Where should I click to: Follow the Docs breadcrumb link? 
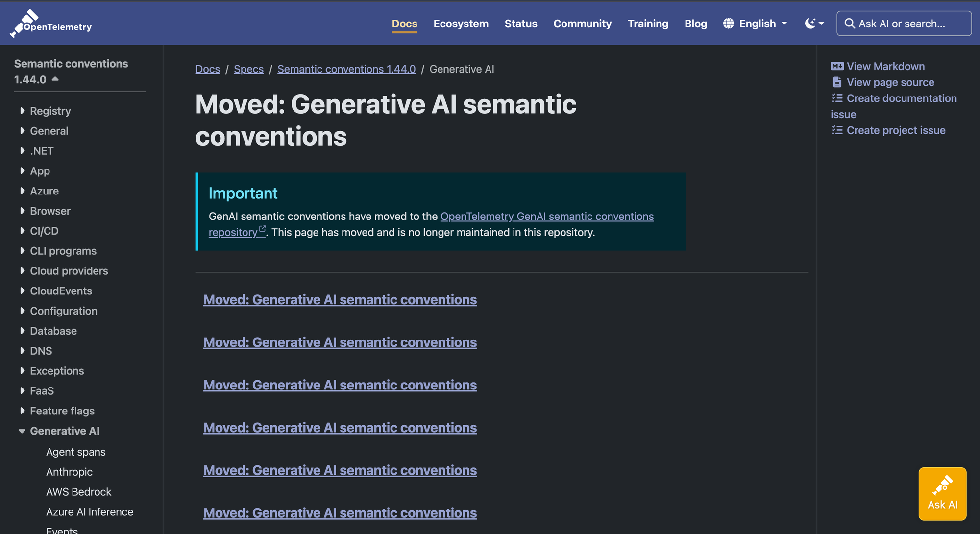[x=208, y=69]
